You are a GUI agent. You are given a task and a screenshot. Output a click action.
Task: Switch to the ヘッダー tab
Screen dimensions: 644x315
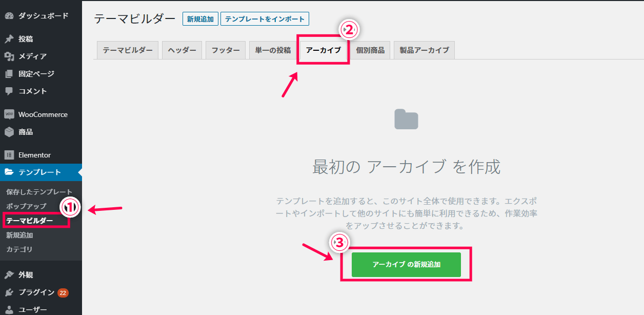coord(182,50)
